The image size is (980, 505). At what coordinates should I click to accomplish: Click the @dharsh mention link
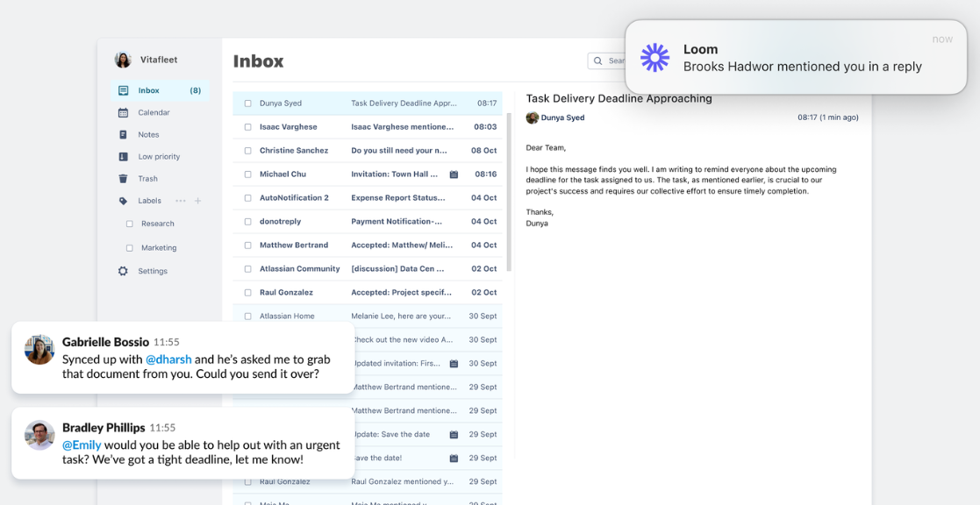pyautogui.click(x=168, y=359)
